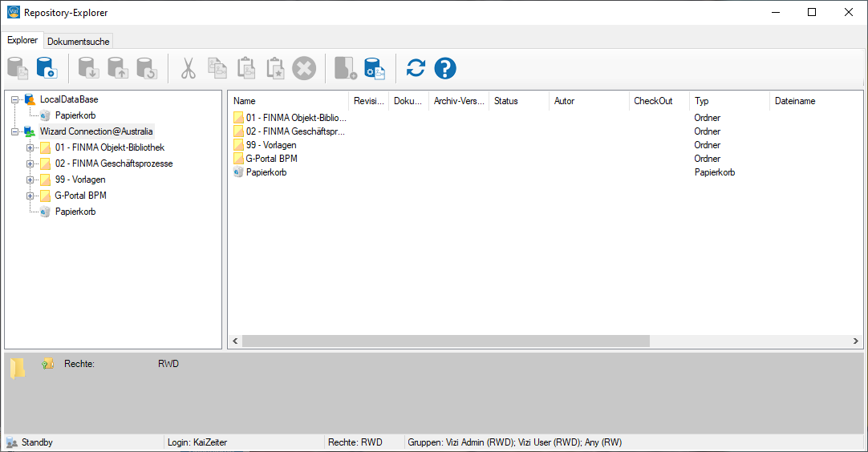Sort by the Dateiname column header

pyautogui.click(x=816, y=101)
